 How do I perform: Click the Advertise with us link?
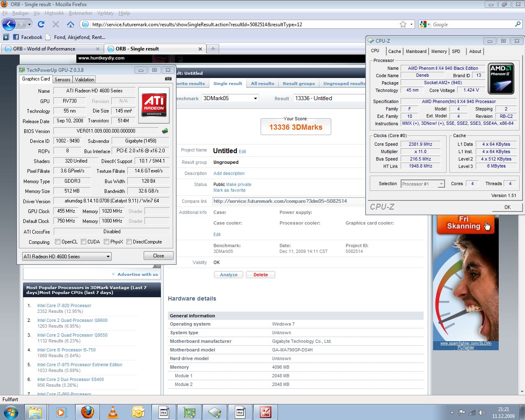pyautogui.click(x=138, y=274)
